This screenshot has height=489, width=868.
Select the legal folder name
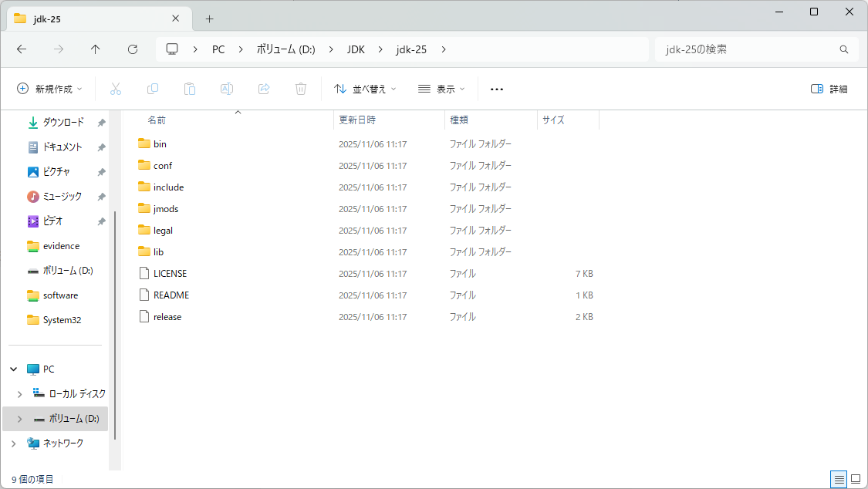(164, 230)
